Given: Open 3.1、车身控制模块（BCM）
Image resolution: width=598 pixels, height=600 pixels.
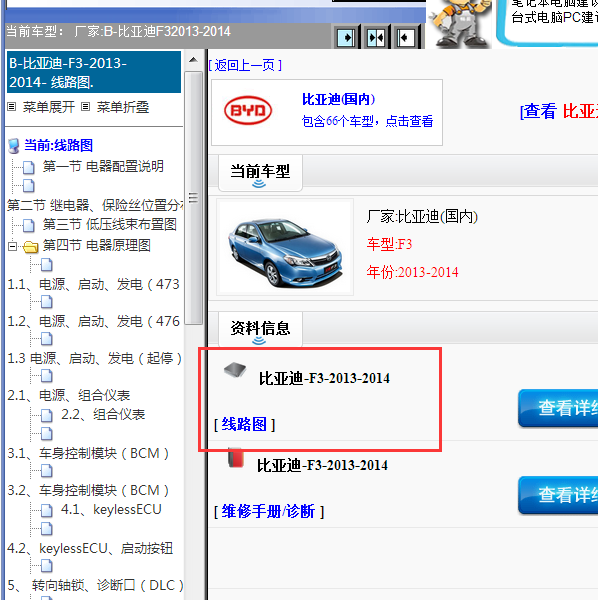Looking at the screenshot, I should [88, 453].
